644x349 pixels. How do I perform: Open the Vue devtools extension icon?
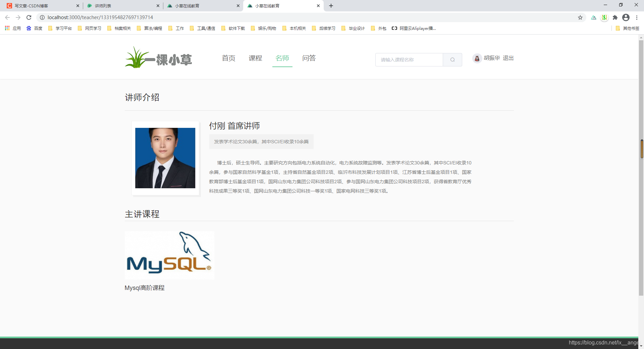click(594, 17)
